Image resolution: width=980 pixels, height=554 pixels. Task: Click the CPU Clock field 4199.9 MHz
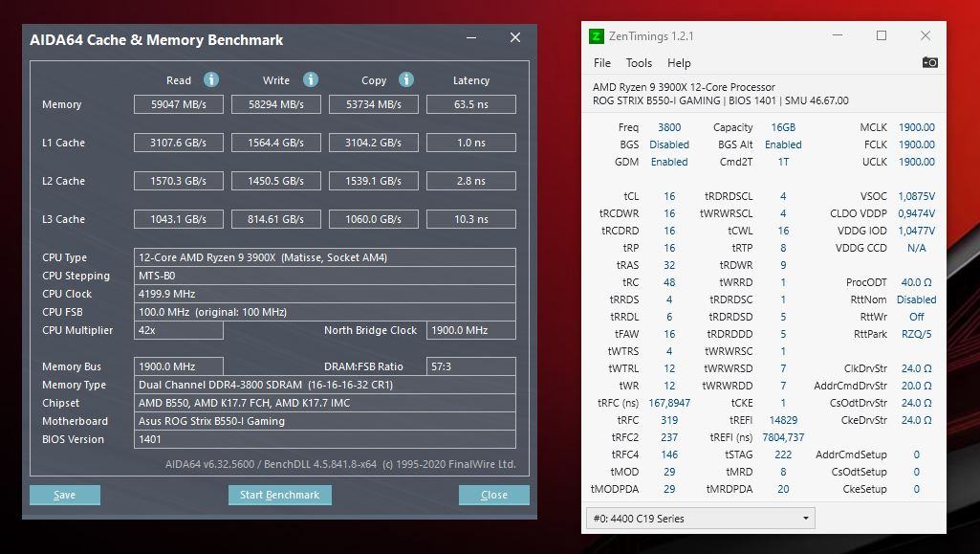click(x=325, y=294)
